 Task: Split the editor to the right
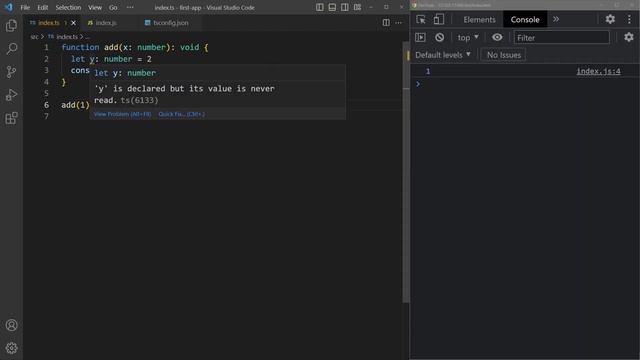pyautogui.click(x=386, y=23)
